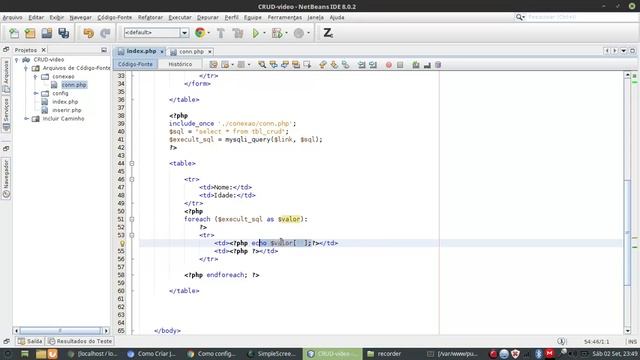Click the green Run Project icon

[x=256, y=33]
